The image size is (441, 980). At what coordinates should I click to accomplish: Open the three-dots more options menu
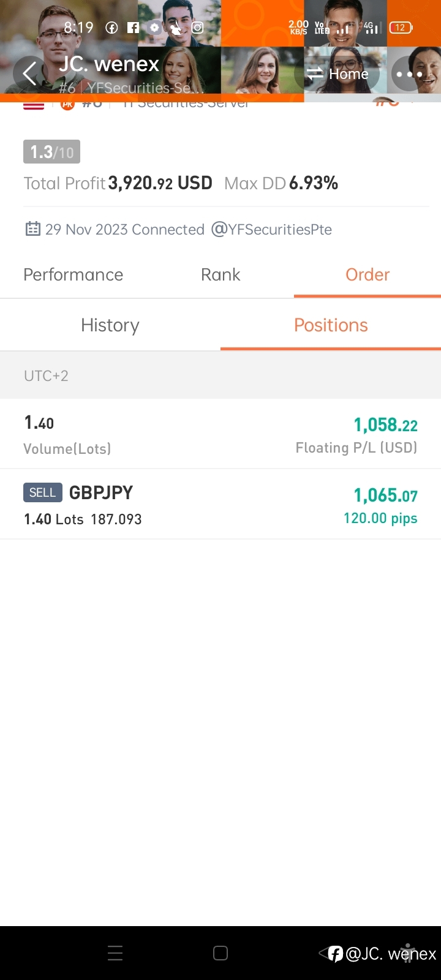pos(409,75)
